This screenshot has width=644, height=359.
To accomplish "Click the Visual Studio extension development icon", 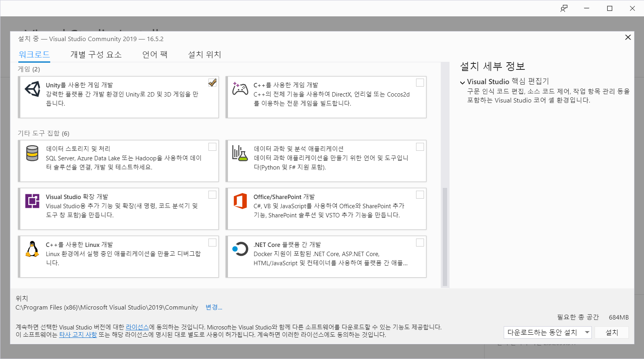I will coord(32,201).
